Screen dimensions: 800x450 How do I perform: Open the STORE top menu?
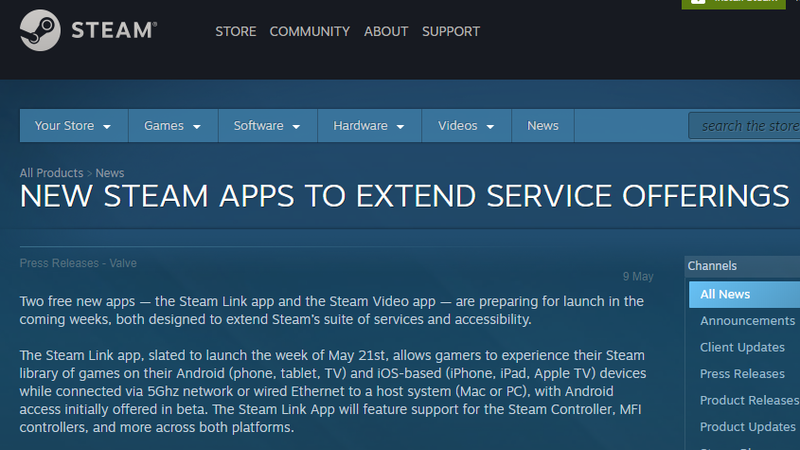[x=235, y=32]
